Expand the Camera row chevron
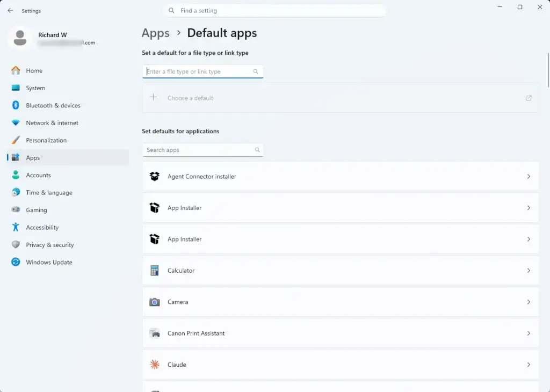550x392 pixels. click(x=529, y=302)
